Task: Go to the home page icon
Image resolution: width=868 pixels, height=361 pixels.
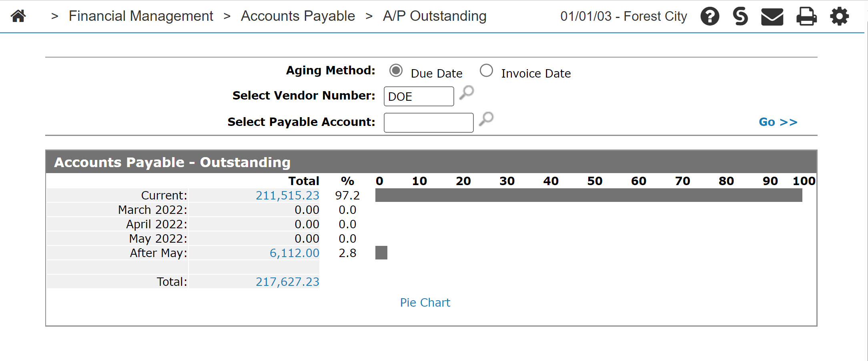Action: coord(18,16)
